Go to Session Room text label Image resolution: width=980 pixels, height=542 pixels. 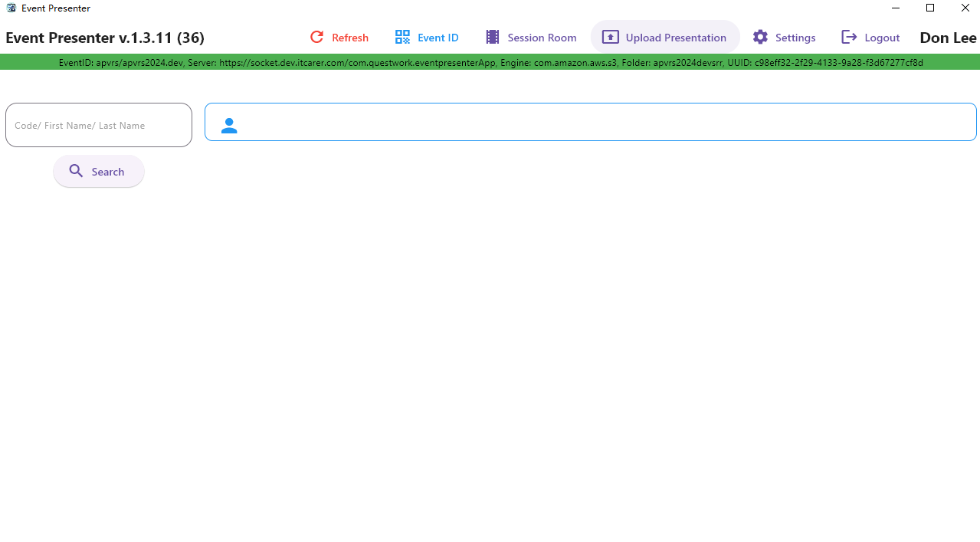point(542,38)
